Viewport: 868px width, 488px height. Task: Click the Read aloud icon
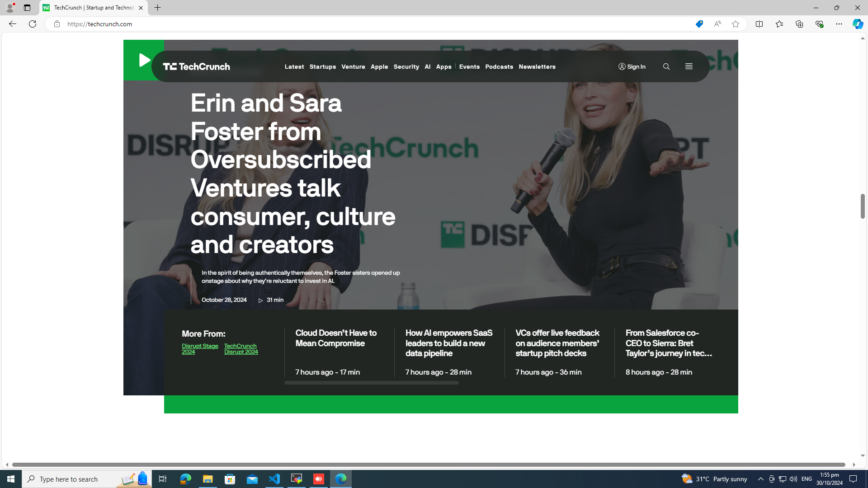point(717,24)
